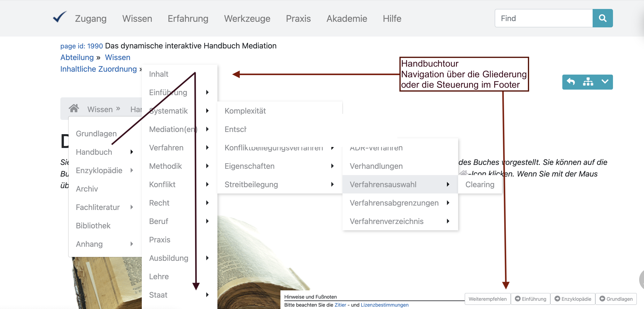Expand the Verfahrensauswahl submenu
644x309 pixels.
pyautogui.click(x=448, y=184)
